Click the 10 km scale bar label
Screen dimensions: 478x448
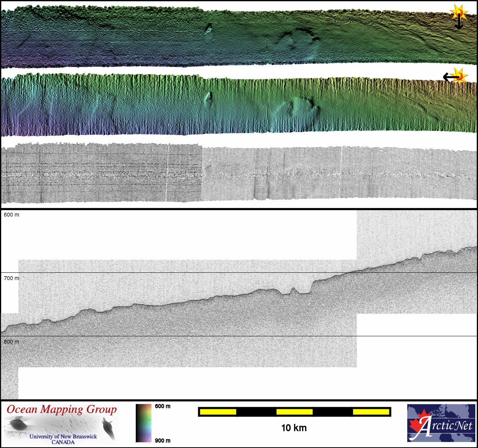pyautogui.click(x=294, y=428)
